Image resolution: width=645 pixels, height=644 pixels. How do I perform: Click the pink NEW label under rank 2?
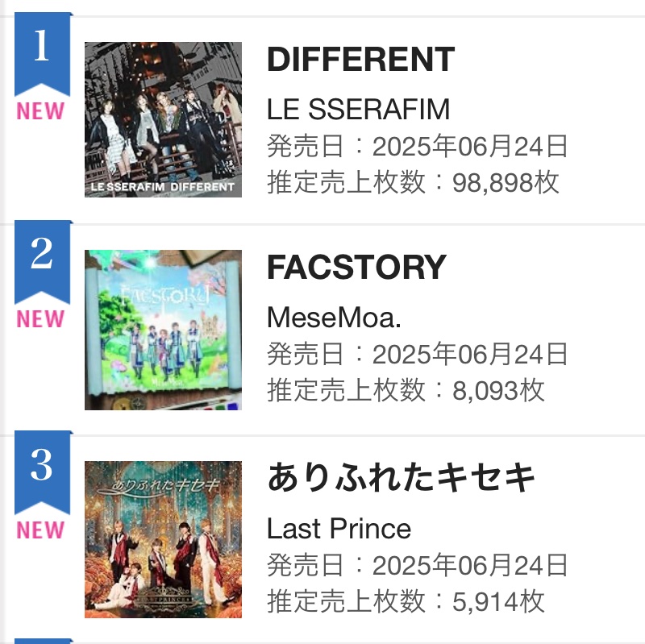(40, 319)
